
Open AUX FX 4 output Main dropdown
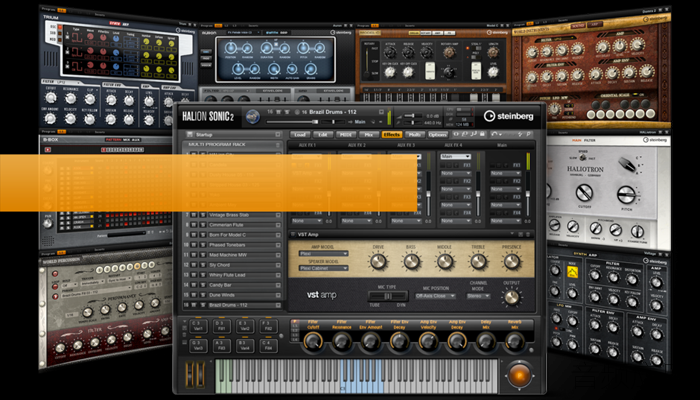click(455, 157)
